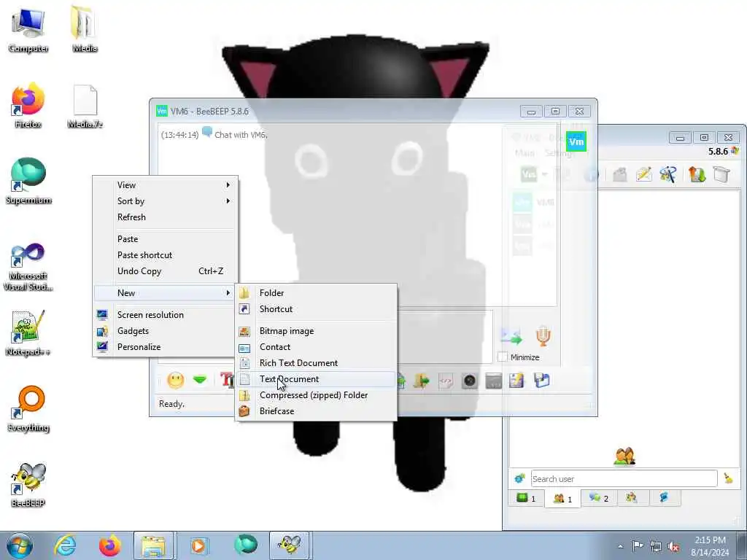747x560 pixels.
Task: Click the broom icon to clear search
Action: 728,478
